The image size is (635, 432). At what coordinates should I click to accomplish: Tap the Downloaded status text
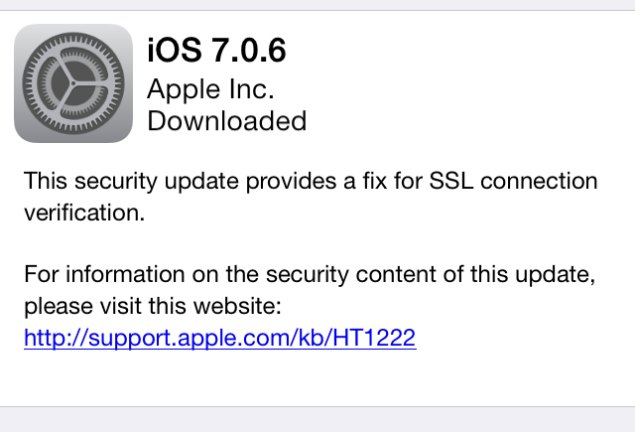point(227,121)
